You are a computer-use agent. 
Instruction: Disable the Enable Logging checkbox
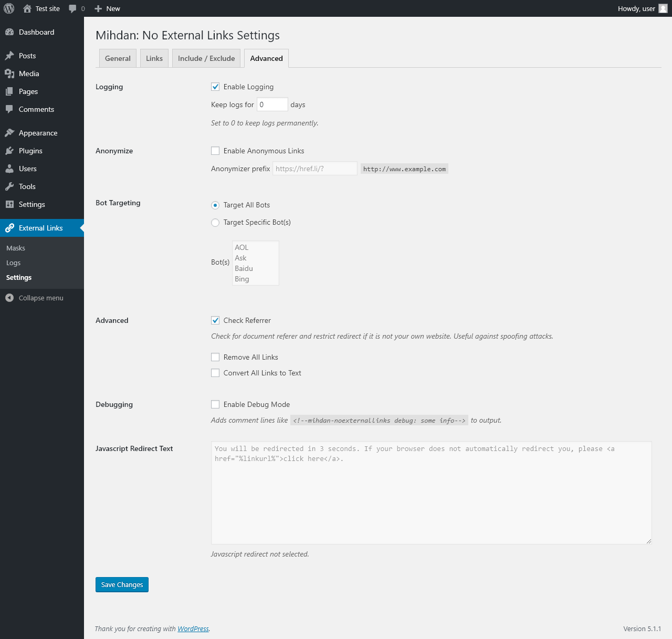[215, 87]
